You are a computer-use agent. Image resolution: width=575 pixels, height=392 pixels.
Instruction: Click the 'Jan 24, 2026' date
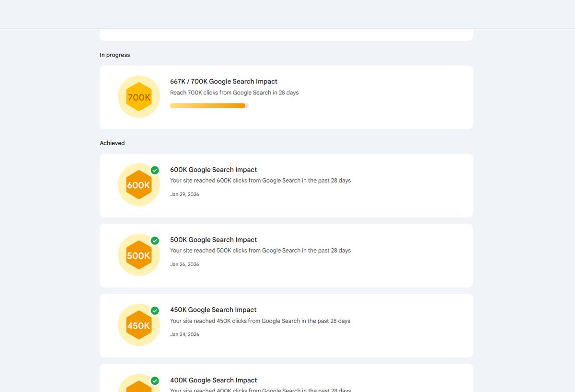click(x=184, y=334)
